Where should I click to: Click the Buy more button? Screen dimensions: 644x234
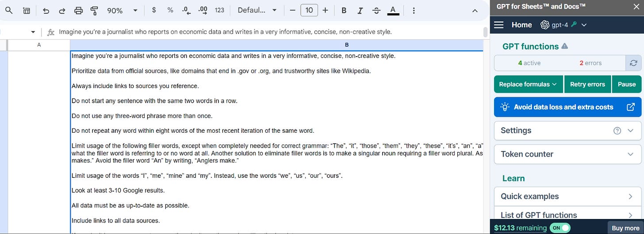click(x=625, y=228)
